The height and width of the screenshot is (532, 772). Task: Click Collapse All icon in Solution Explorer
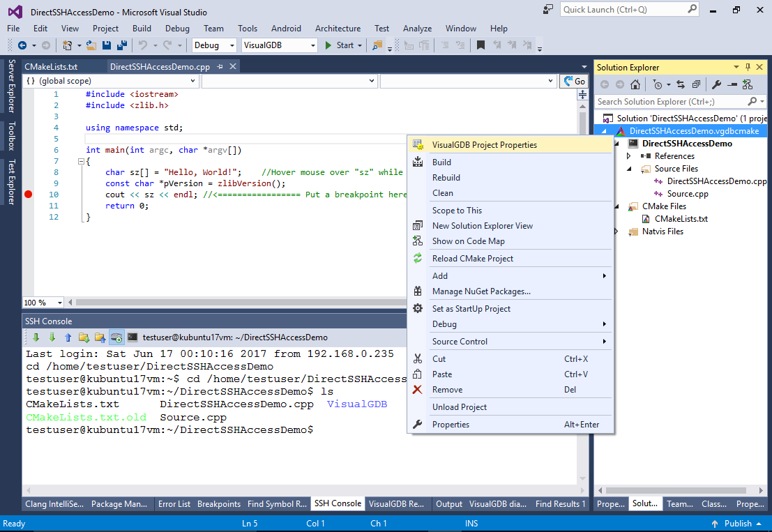coord(696,84)
